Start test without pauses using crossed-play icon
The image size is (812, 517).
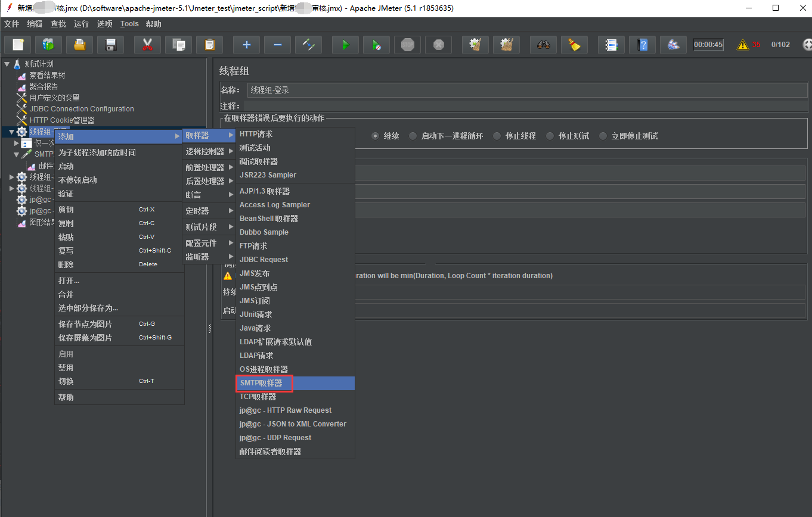click(x=376, y=45)
